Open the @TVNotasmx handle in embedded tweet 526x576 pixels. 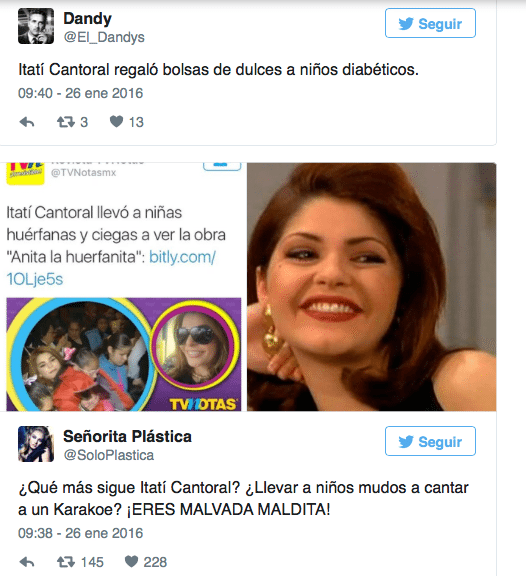(x=83, y=173)
